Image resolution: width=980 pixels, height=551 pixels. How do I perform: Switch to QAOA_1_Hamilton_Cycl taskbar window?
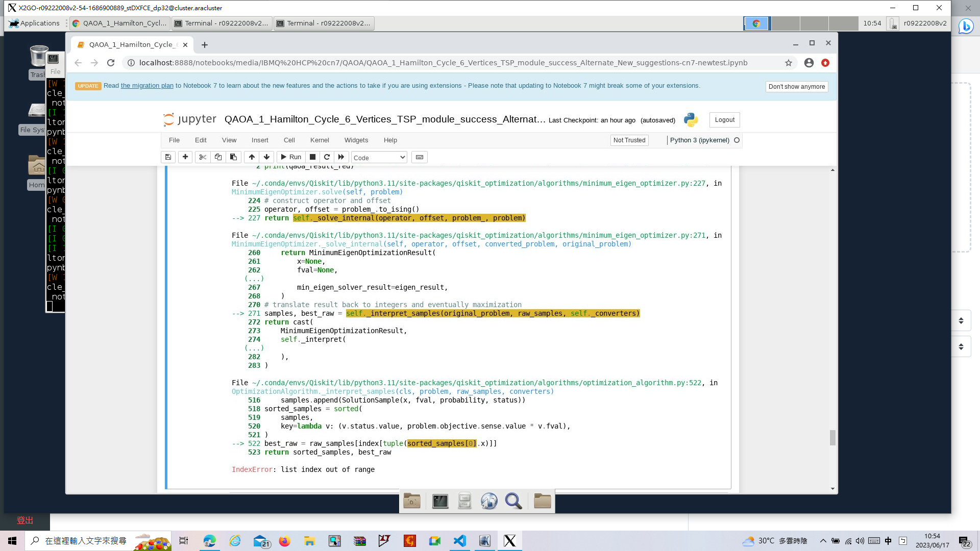click(x=120, y=23)
